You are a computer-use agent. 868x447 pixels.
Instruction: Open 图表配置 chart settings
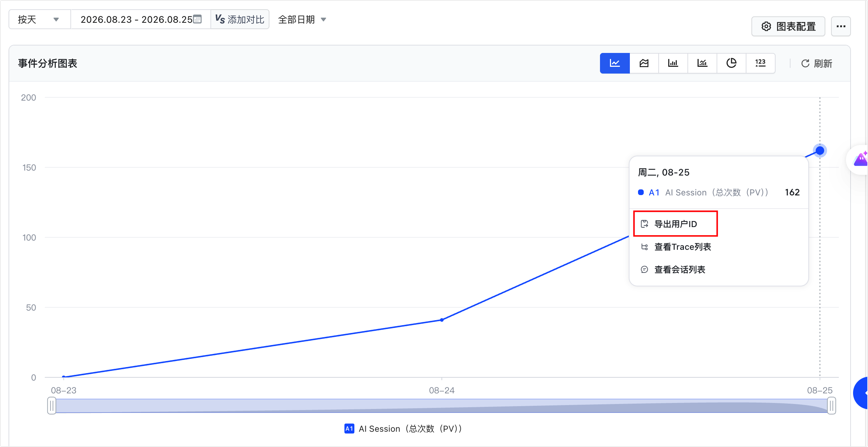pyautogui.click(x=788, y=26)
